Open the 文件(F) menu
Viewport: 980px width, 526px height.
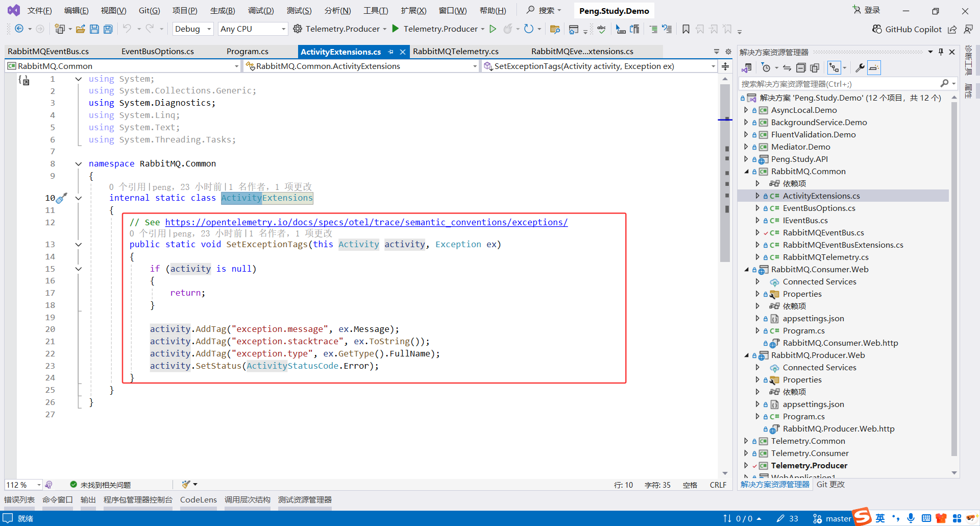pyautogui.click(x=39, y=11)
